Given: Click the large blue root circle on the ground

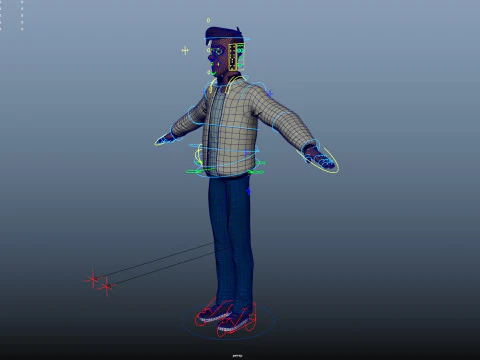Looking at the screenshot, I should (x=229, y=322).
